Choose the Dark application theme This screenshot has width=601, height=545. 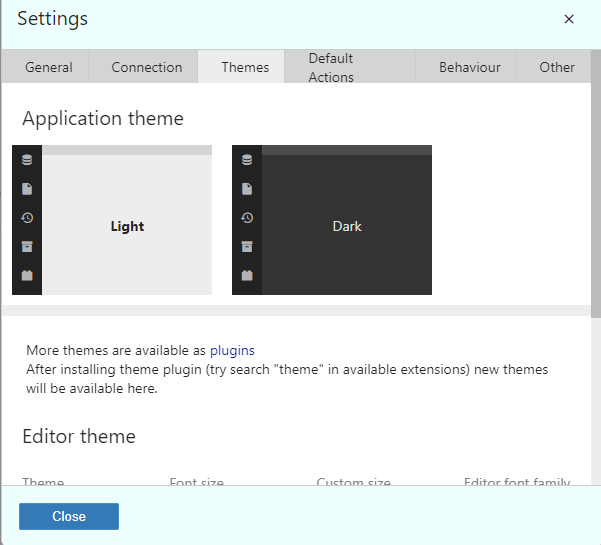point(332,220)
